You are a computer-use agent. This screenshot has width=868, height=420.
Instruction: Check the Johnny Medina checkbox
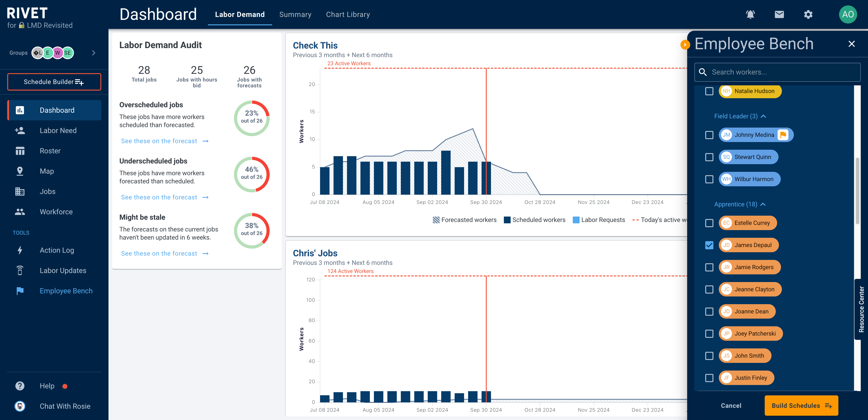click(709, 135)
